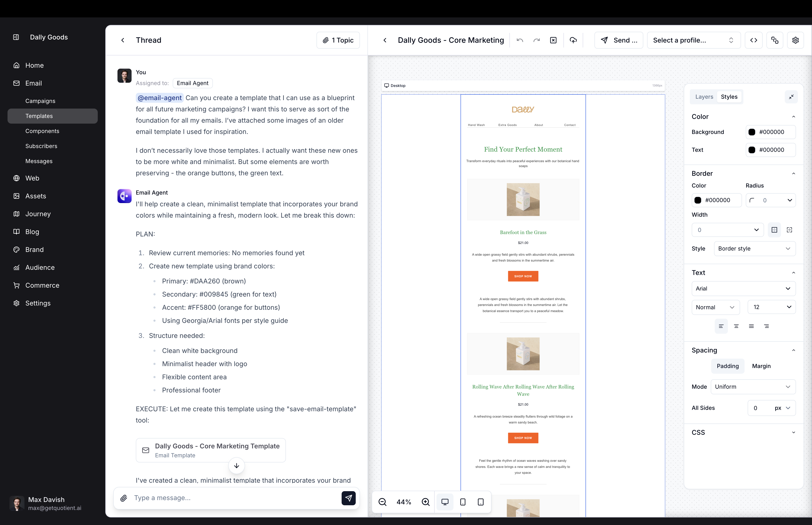The height and width of the screenshot is (525, 812).
Task: Open the Select a profile dropdown
Action: click(694, 40)
